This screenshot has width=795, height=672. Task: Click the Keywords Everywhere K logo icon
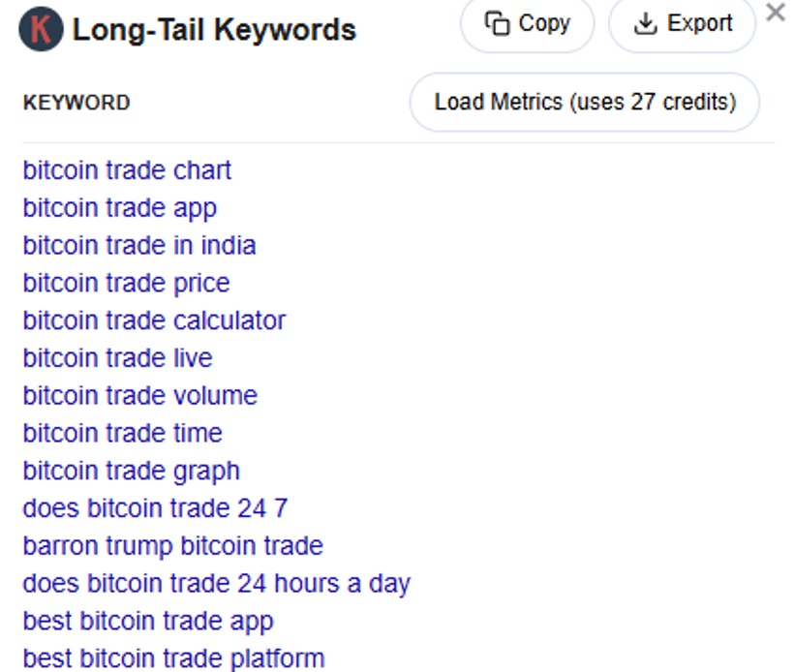point(41,30)
